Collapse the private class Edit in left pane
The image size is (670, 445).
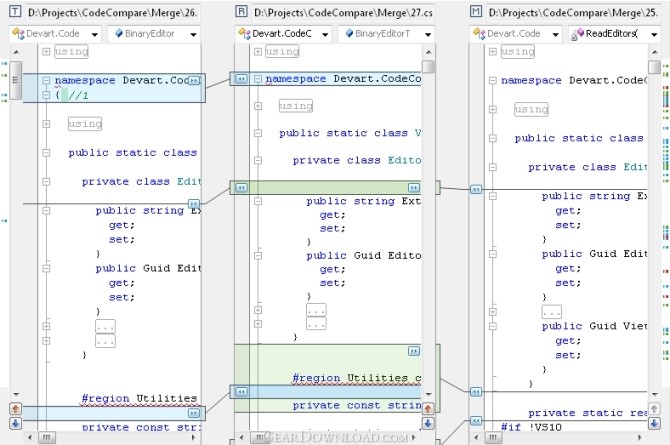coord(46,182)
